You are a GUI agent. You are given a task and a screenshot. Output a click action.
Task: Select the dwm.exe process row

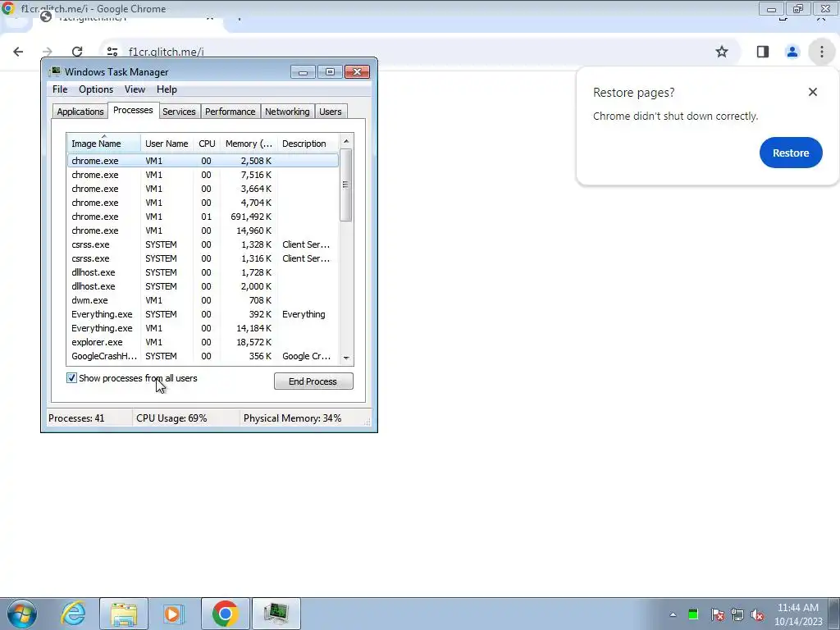pos(203,300)
